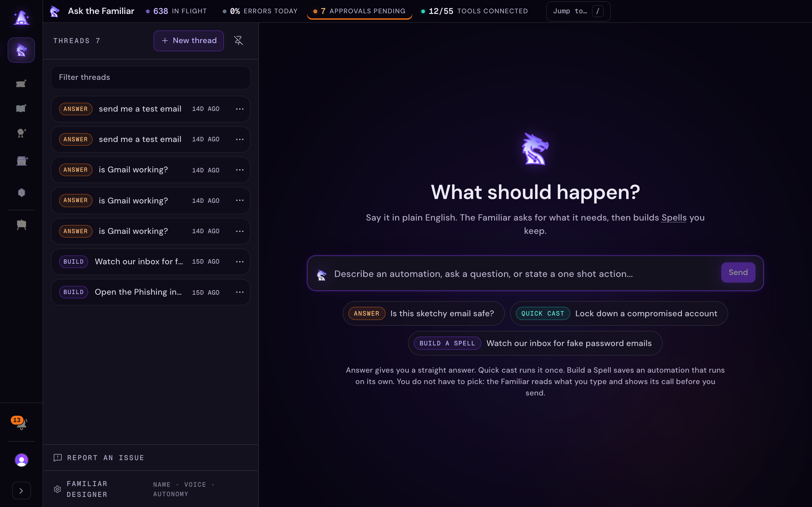Choose Quick Cast Lock down compromised account suggestion
The width and height of the screenshot is (812, 507).
click(619, 313)
